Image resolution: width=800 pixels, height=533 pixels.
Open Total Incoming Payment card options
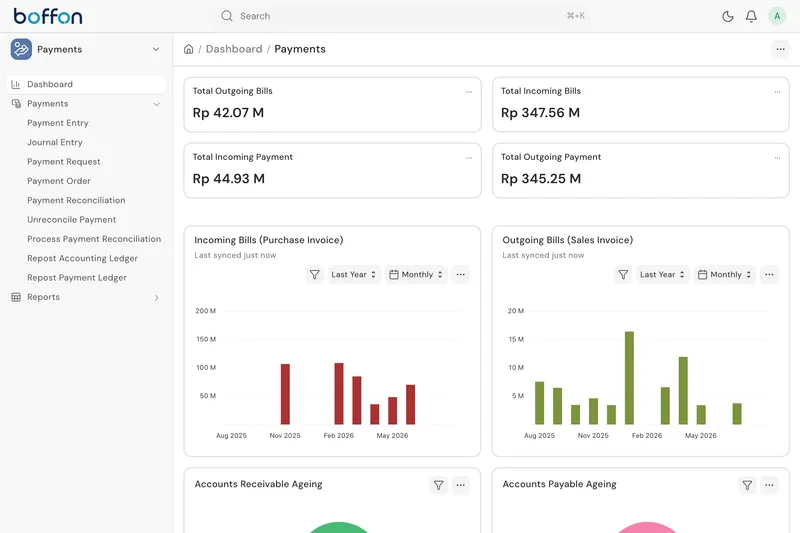[469, 158]
